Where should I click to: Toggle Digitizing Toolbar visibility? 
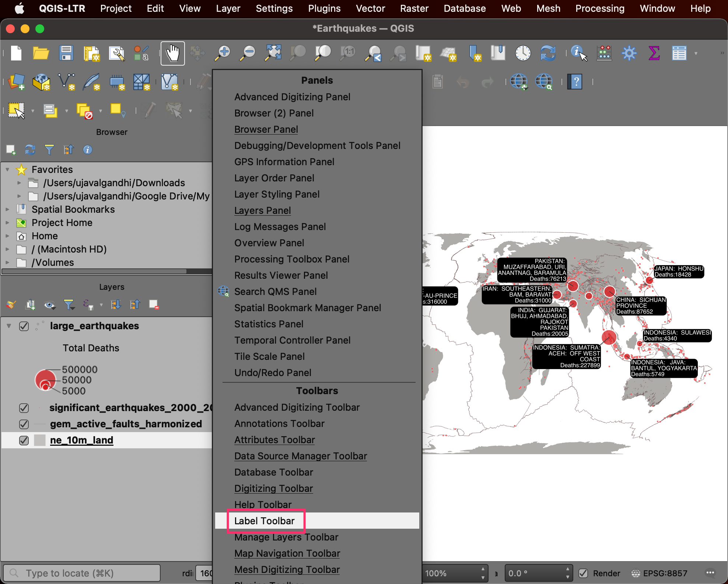click(x=273, y=489)
